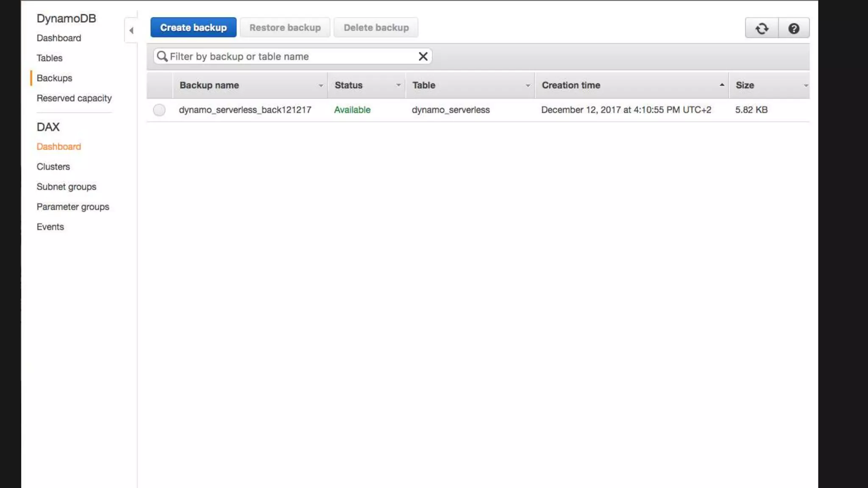
Task: Collapse the navigation sidebar arrow
Action: [x=131, y=30]
